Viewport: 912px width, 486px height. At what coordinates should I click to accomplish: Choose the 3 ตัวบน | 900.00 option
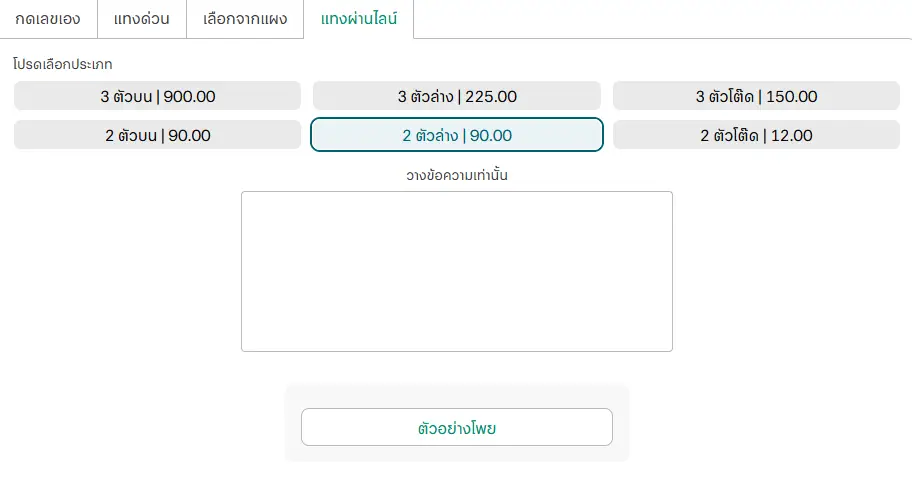[157, 96]
